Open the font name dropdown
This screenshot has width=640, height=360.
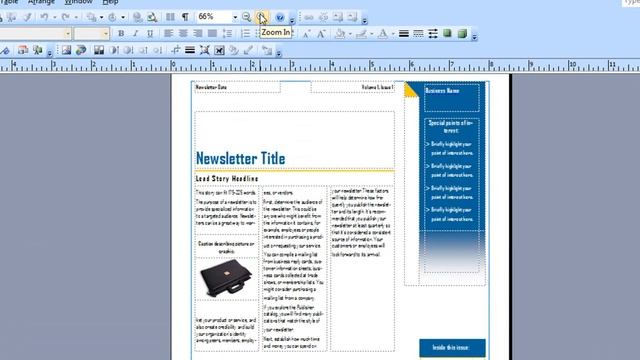coord(67,33)
